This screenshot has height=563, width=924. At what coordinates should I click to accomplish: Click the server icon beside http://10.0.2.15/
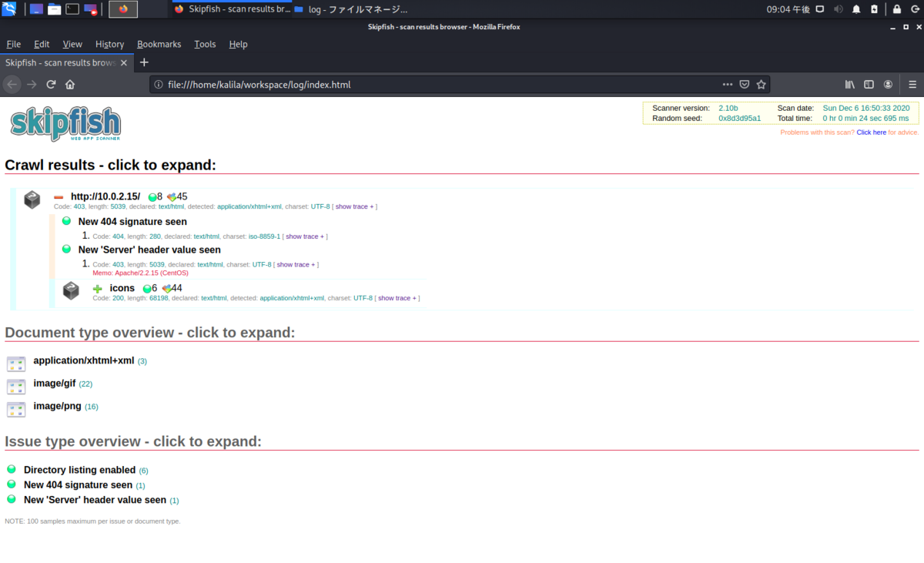pos(32,200)
